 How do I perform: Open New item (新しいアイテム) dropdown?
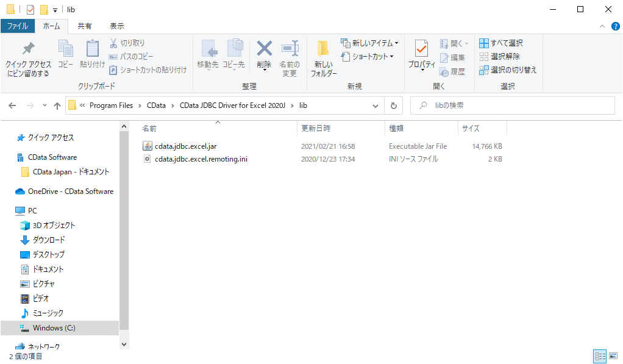pyautogui.click(x=369, y=43)
